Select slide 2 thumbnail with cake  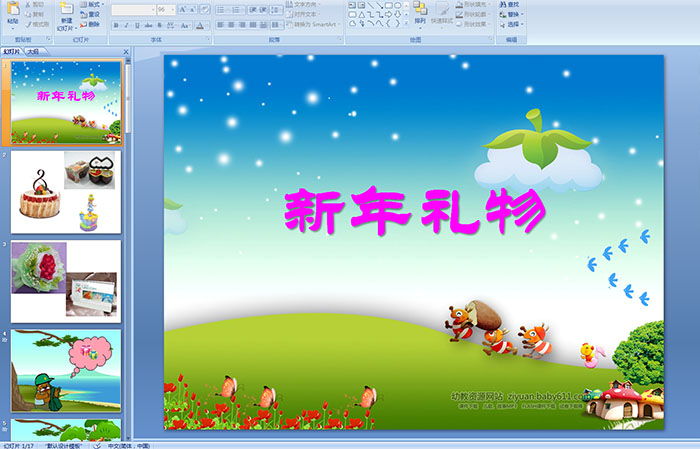click(66, 192)
